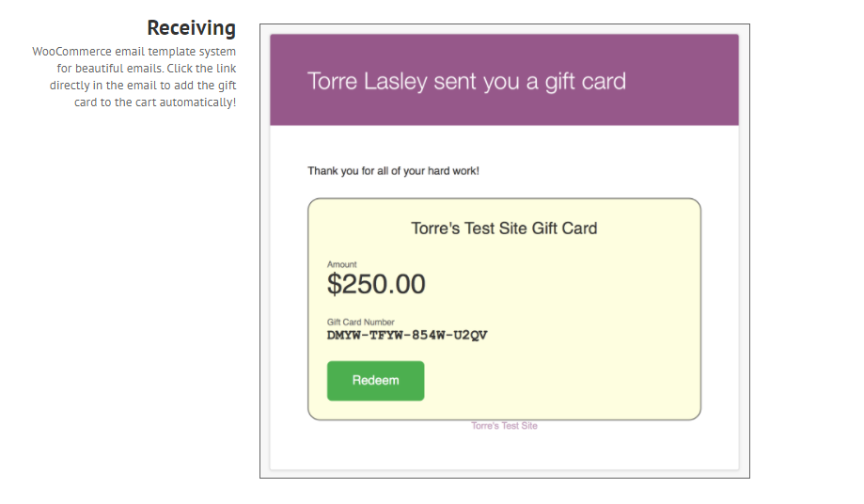This screenshot has width=864, height=504.
Task: Click the Gift Card Number label
Action: click(x=361, y=323)
